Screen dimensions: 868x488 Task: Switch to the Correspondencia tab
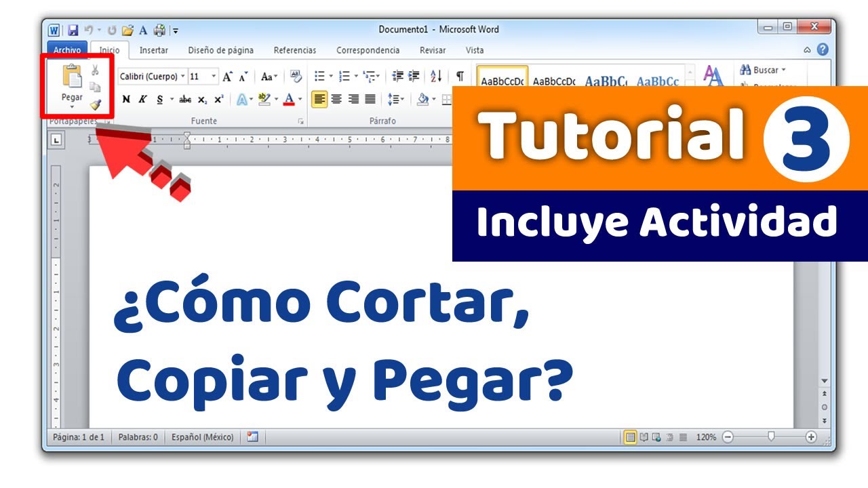pos(368,50)
